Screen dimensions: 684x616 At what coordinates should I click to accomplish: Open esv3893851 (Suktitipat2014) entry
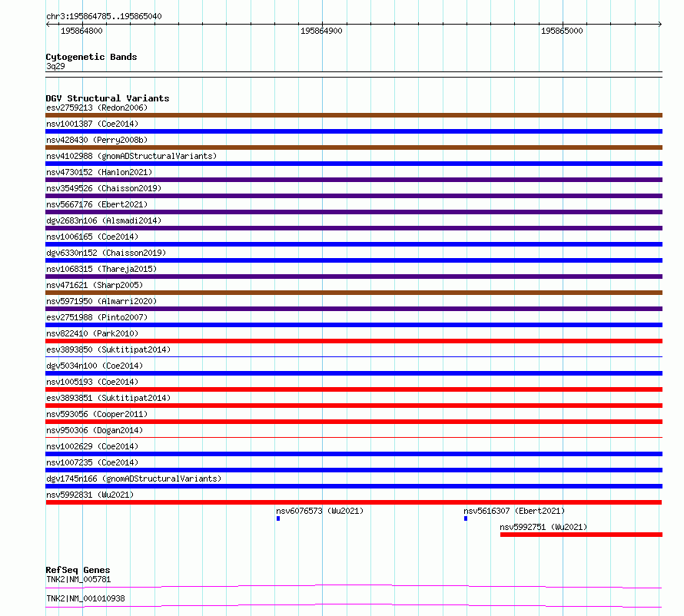[x=108, y=398]
